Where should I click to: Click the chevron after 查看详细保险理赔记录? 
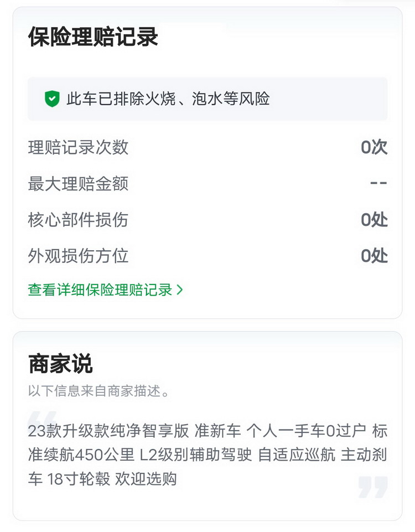point(179,290)
